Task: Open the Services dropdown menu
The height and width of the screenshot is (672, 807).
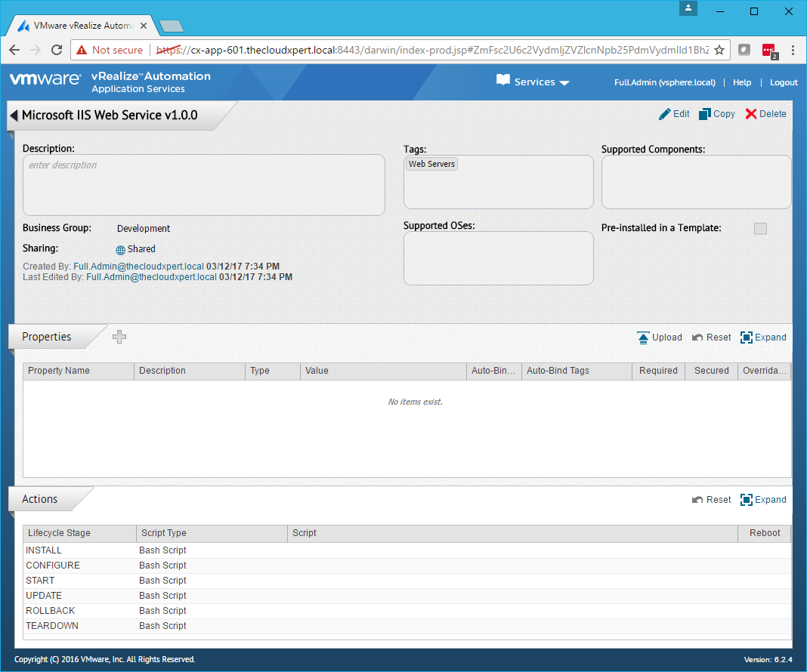Action: (x=533, y=82)
